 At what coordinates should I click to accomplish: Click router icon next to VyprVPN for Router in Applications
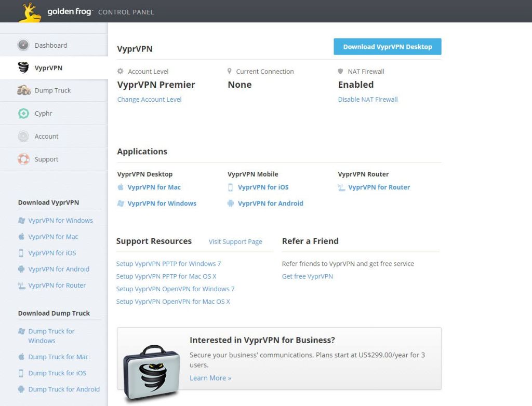[341, 187]
